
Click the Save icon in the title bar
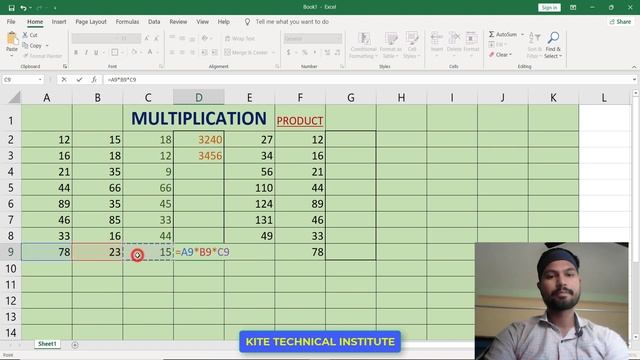11,8
